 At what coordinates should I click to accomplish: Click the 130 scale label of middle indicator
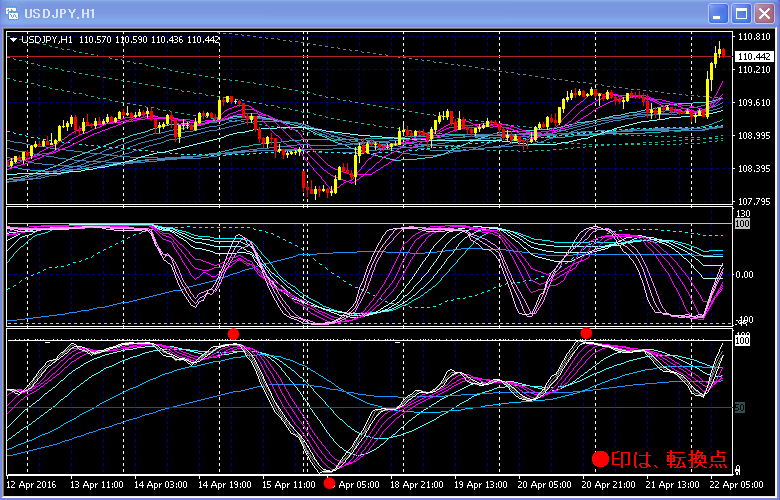[x=743, y=213]
